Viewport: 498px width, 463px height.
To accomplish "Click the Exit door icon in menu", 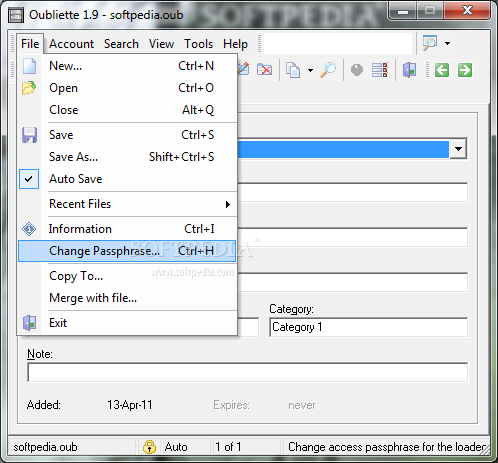I will coord(29,323).
